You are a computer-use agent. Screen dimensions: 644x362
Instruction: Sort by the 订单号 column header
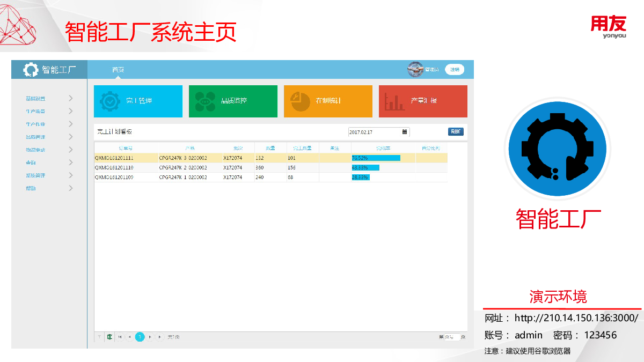(126, 148)
